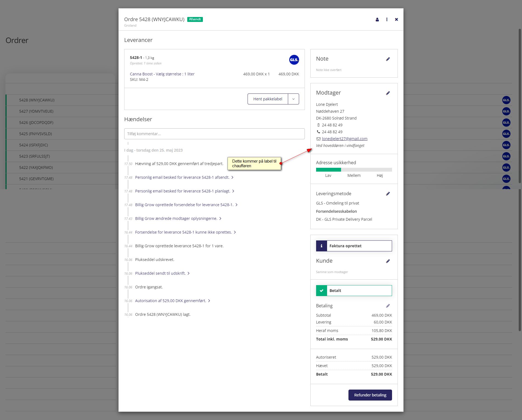Click the 'Plukseddel udskrevet.' event text
Viewport: 522px width, 420px height.
[x=155, y=260]
